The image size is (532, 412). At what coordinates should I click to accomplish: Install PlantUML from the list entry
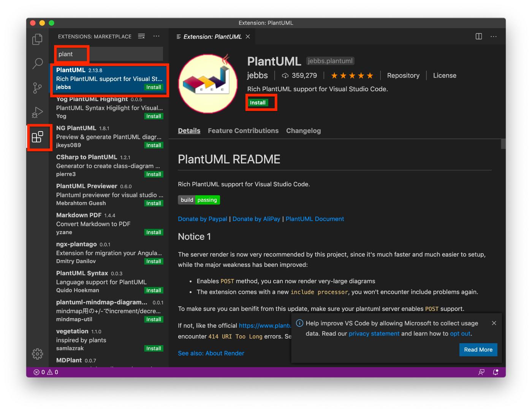point(154,87)
